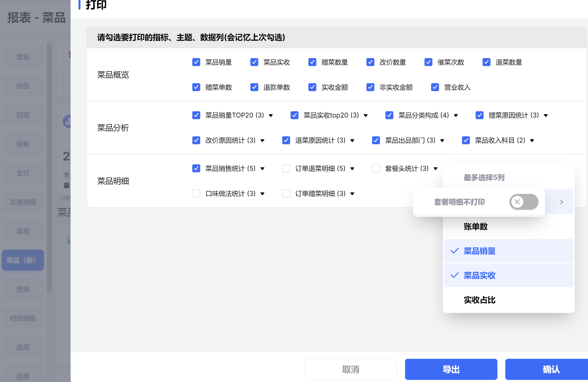
Task: Open the 菜品（新）sidebar tab
Action: click(23, 260)
